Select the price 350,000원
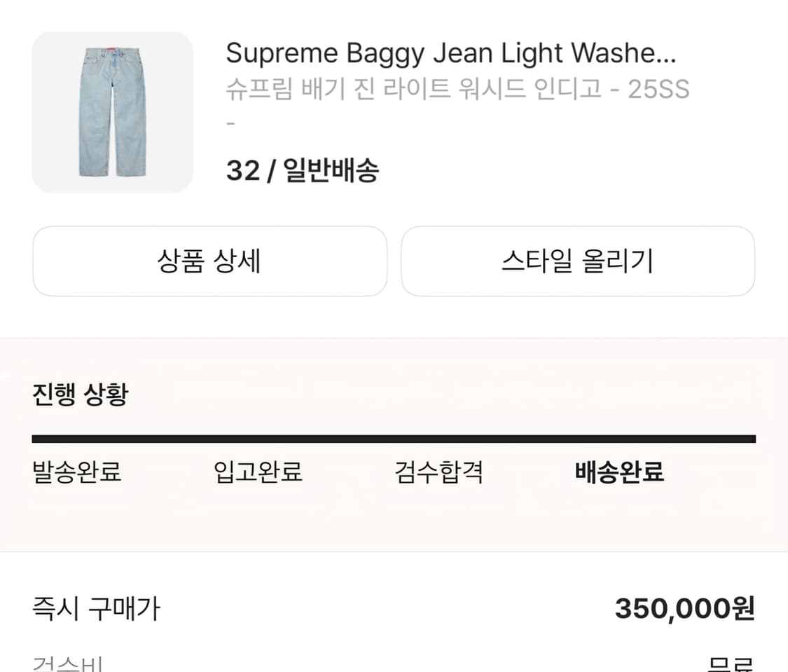This screenshot has height=672, width=788. pos(684,609)
